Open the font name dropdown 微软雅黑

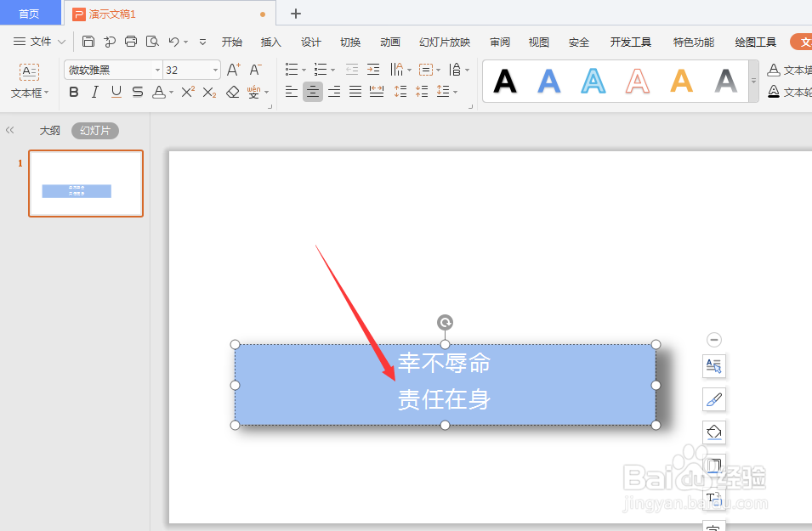point(157,70)
